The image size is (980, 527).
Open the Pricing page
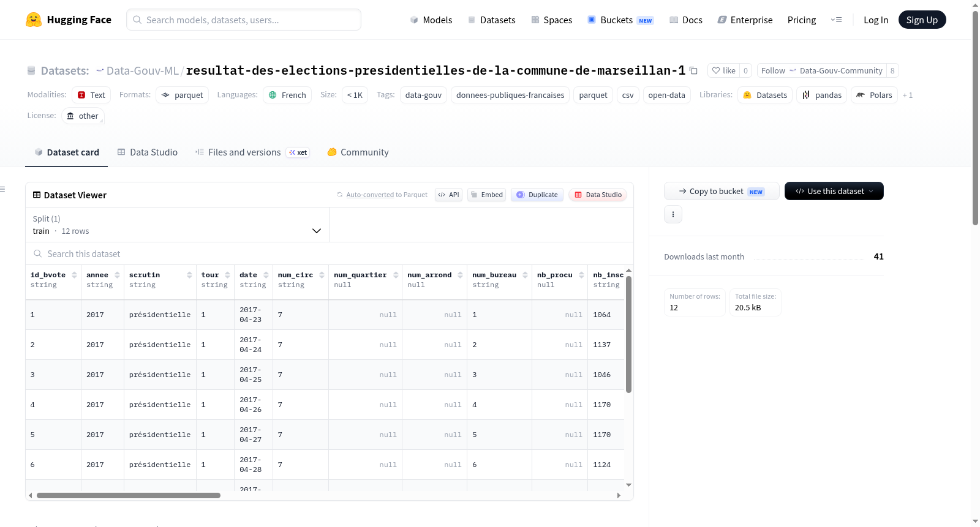tap(802, 20)
